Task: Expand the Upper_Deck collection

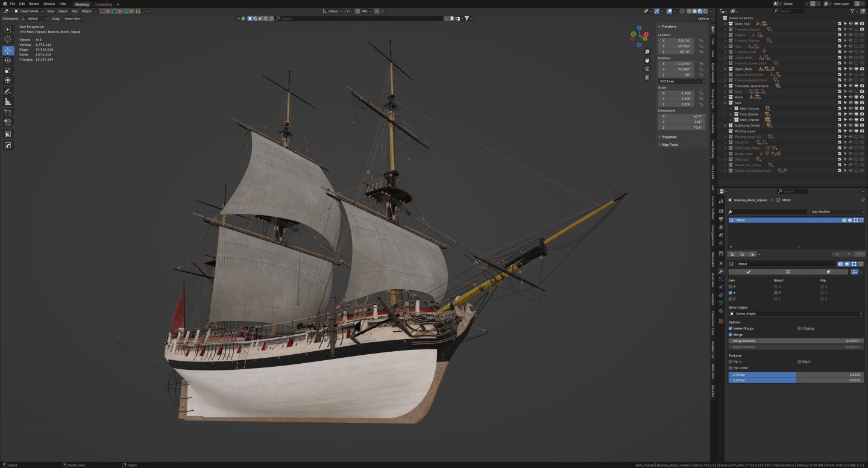Action: click(726, 69)
